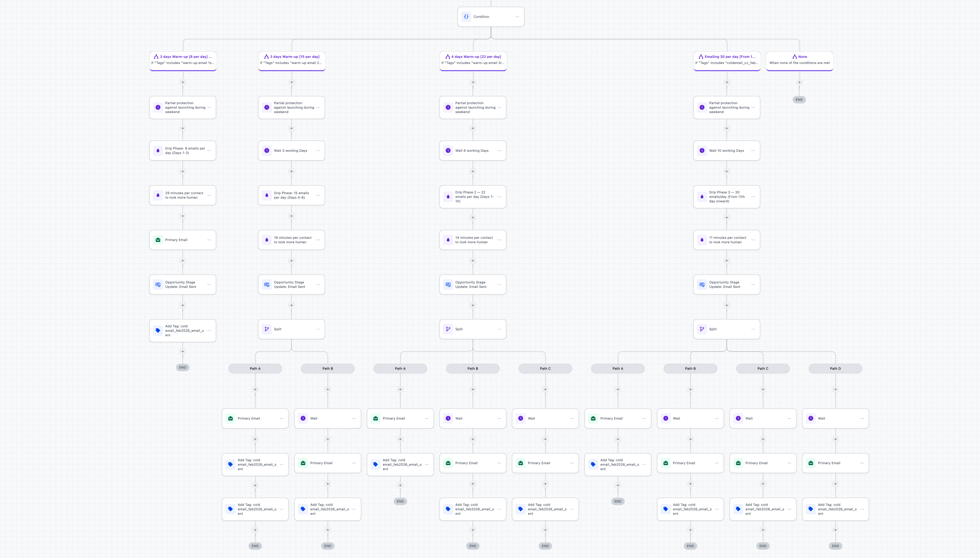
Task: Click the clock icon on "Wait 3 working Days"
Action: 267,150
